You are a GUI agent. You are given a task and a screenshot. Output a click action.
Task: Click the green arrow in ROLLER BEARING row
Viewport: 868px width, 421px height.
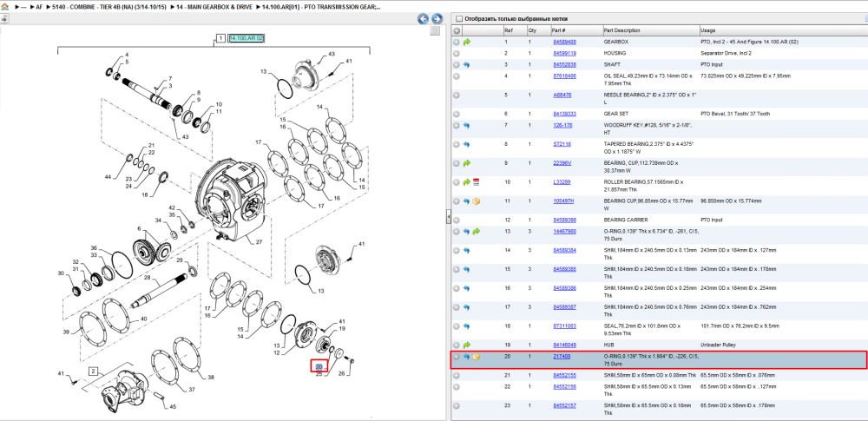tap(467, 182)
